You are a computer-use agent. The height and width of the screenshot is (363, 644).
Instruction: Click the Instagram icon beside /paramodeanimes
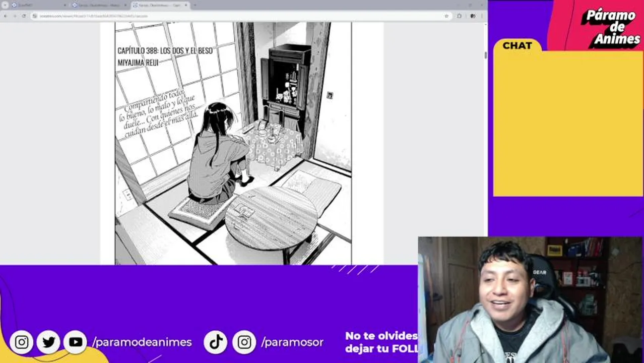(22, 342)
